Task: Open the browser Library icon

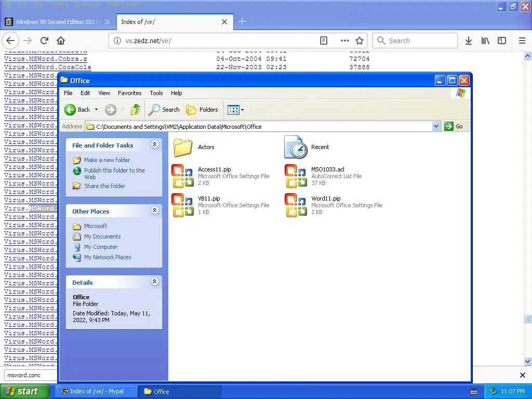Action: pos(485,41)
